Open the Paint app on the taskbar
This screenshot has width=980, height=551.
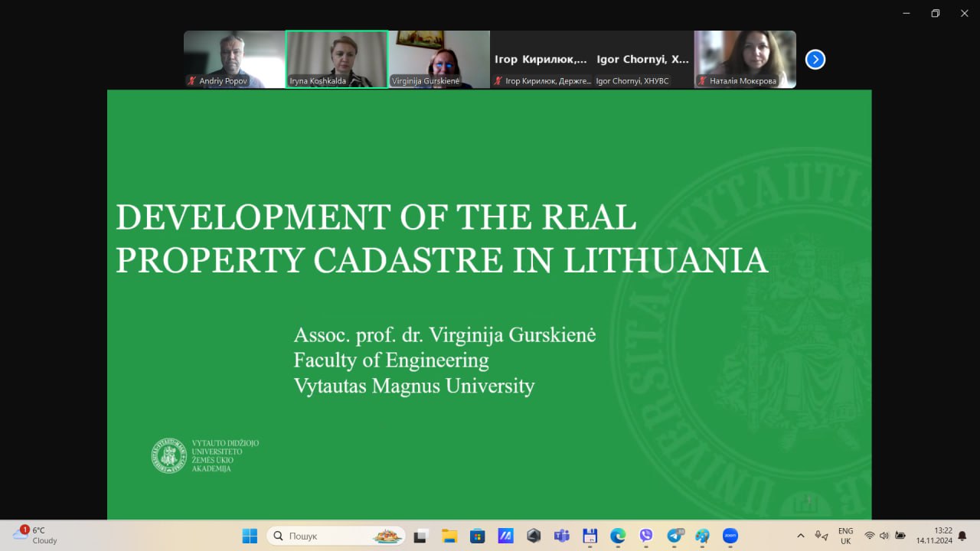[702, 536]
